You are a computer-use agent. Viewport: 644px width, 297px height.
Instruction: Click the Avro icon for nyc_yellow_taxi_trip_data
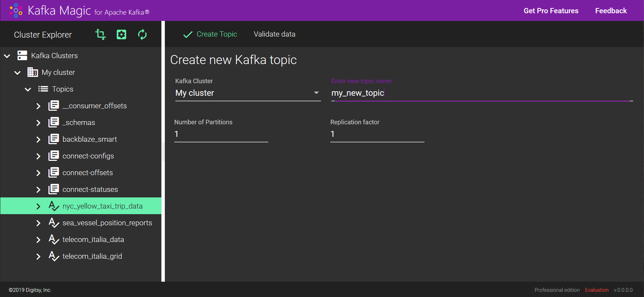coord(54,206)
